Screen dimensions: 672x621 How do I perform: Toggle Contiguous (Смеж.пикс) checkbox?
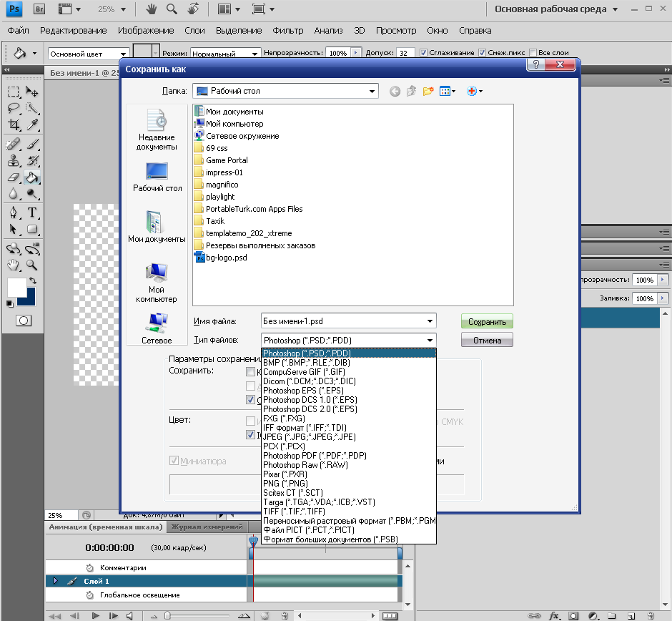click(x=482, y=53)
